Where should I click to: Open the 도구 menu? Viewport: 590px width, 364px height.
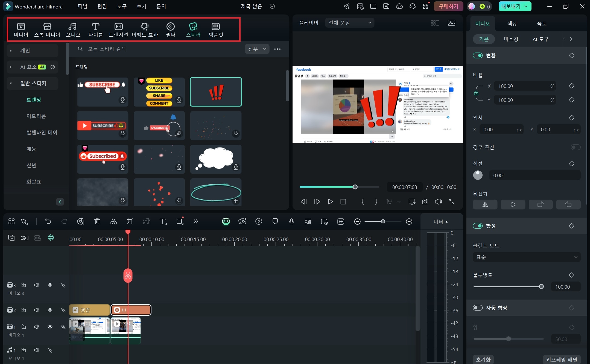tap(122, 6)
